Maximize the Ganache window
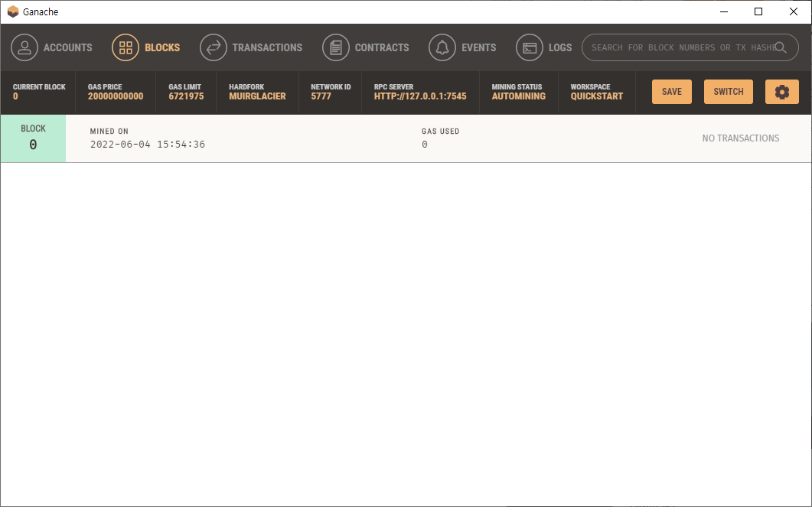This screenshot has height=507, width=812. (x=758, y=11)
